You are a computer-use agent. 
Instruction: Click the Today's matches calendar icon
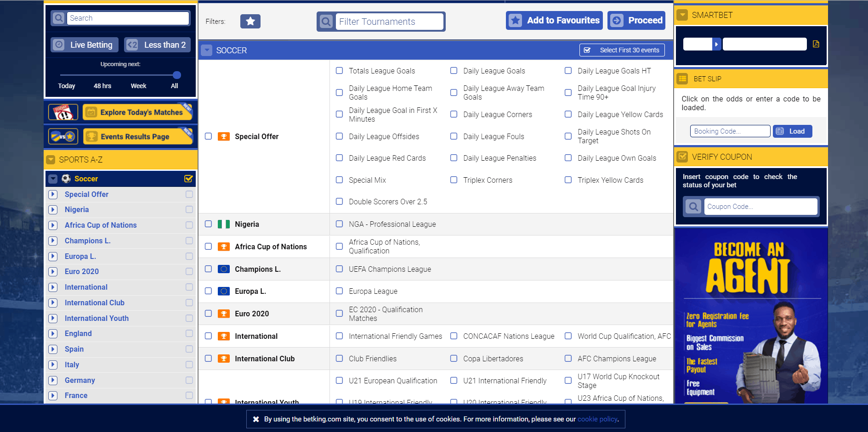click(63, 112)
